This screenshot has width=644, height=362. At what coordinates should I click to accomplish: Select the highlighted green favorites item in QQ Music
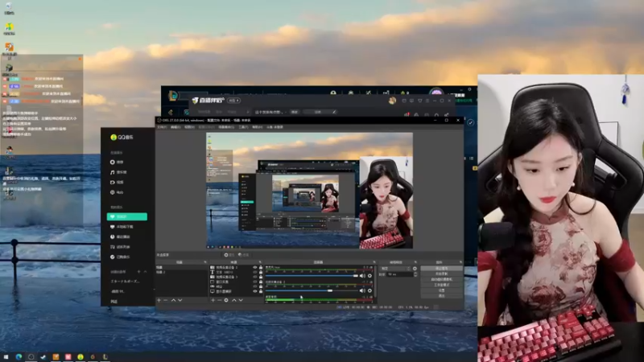[127, 216]
